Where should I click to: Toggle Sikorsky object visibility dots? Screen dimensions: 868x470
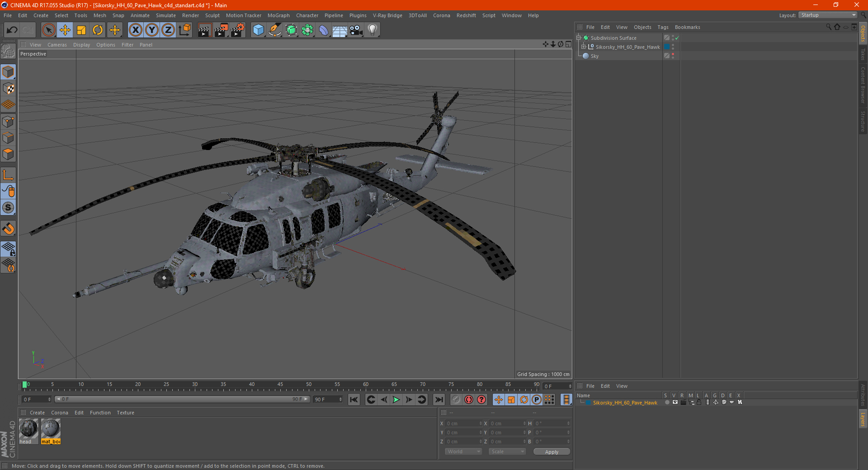coord(673,47)
